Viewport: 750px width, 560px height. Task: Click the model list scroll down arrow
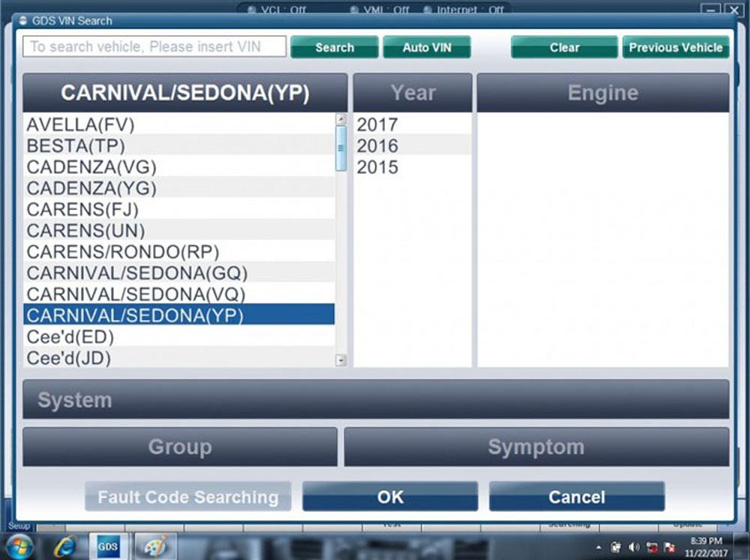tap(341, 360)
